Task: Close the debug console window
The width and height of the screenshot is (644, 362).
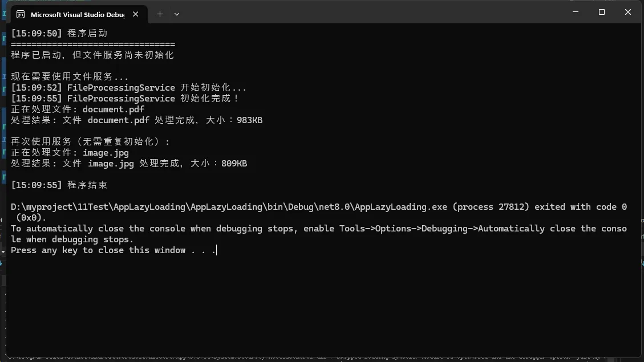Action: click(628, 12)
